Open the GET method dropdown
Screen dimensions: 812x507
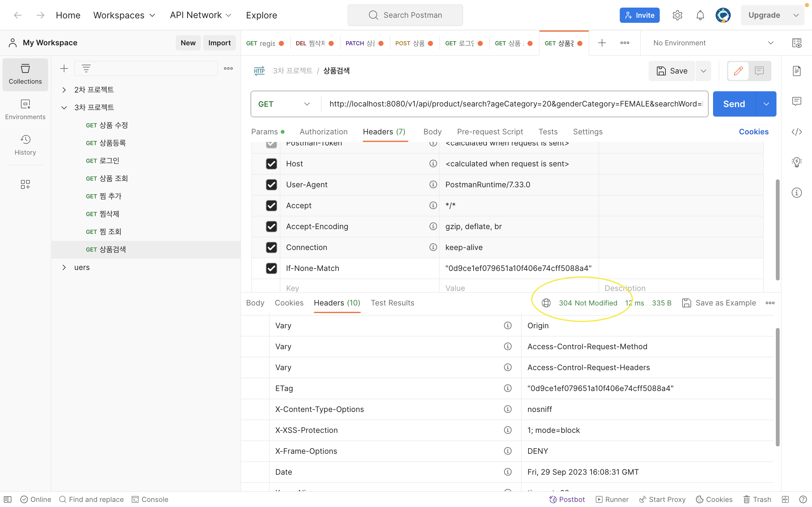[x=284, y=104]
